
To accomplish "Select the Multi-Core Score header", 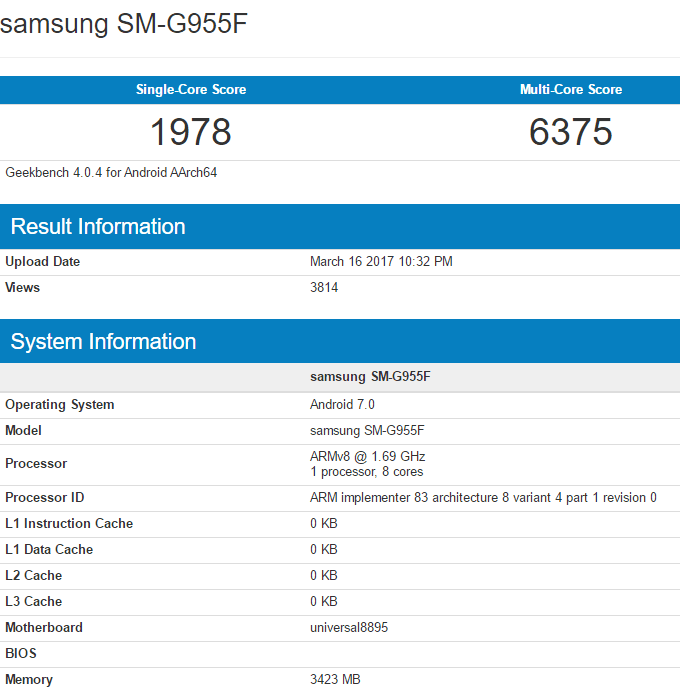I will [570, 90].
